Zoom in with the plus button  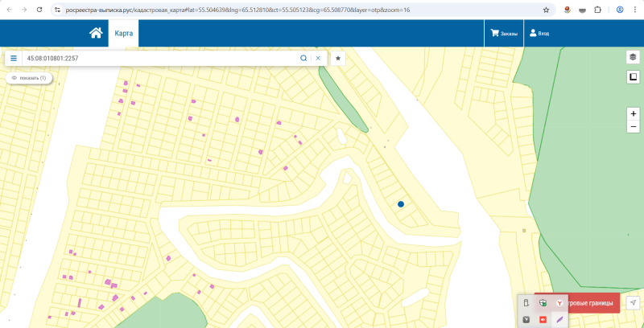click(x=634, y=113)
